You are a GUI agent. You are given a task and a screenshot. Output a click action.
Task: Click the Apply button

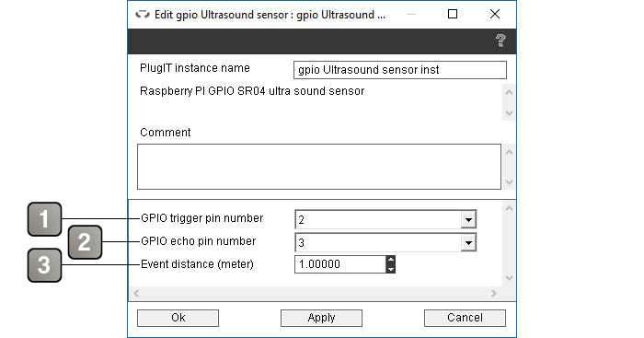pyautogui.click(x=322, y=318)
